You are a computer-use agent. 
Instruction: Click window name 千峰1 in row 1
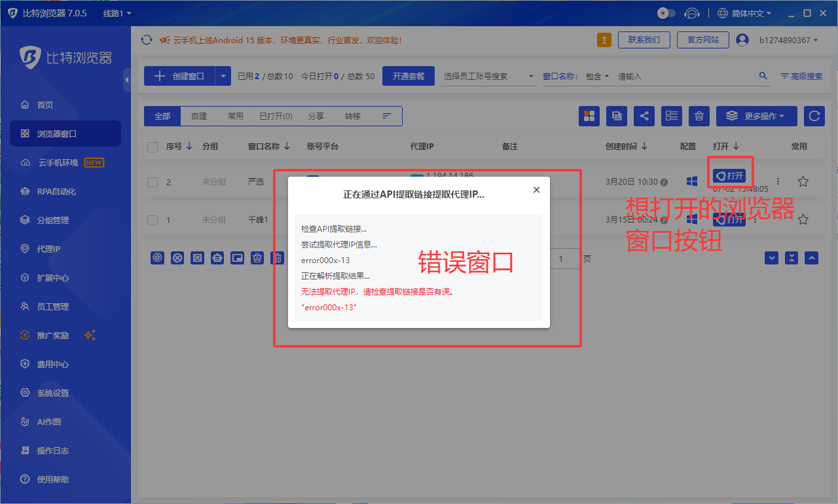pyautogui.click(x=258, y=220)
